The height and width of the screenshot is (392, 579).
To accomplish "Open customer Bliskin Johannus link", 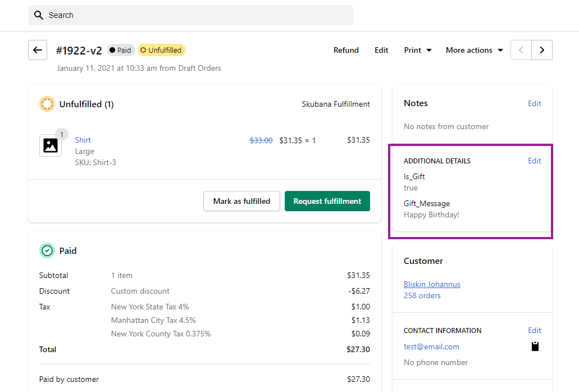I will pyautogui.click(x=432, y=284).
